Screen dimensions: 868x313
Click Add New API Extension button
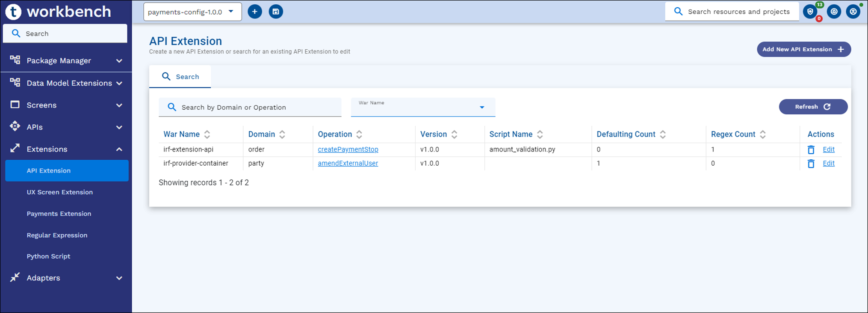tap(803, 49)
